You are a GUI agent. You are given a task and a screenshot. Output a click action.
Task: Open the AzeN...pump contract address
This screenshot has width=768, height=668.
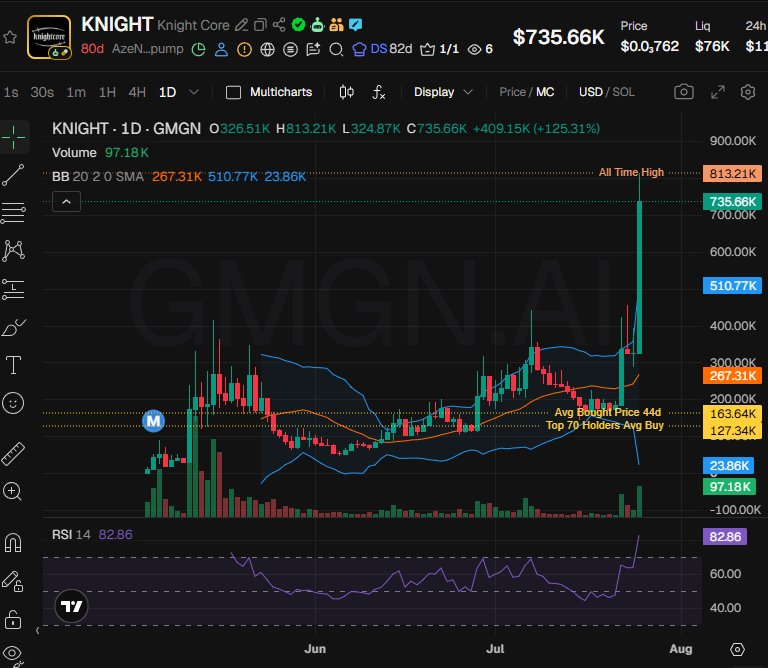click(x=147, y=49)
